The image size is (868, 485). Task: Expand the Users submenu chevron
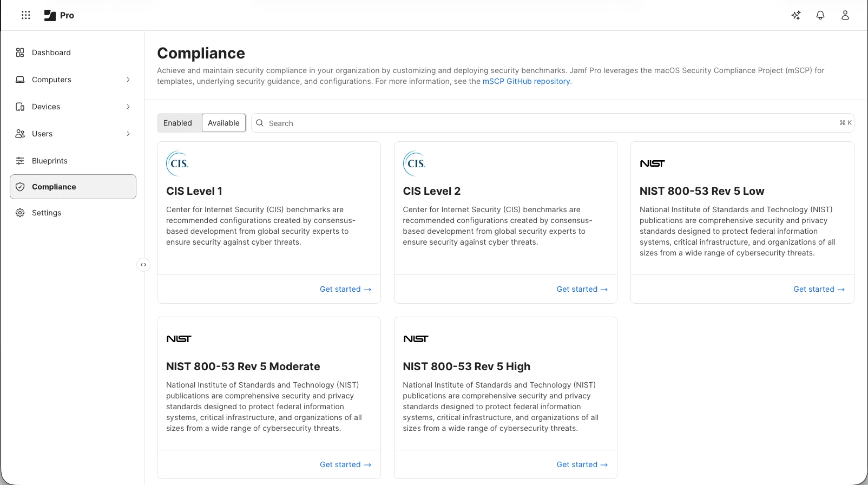click(x=128, y=134)
